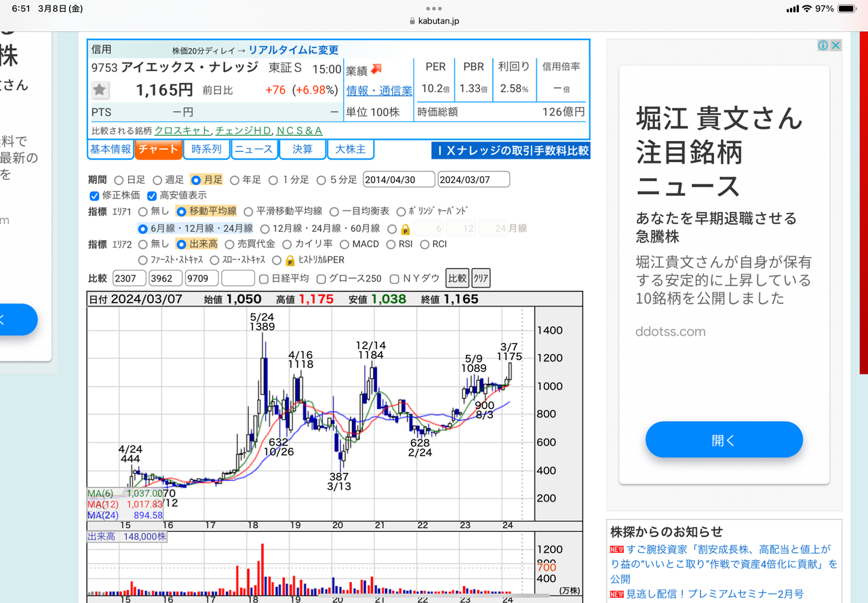
Task: Select the 1分足 period radio button
Action: (273, 180)
